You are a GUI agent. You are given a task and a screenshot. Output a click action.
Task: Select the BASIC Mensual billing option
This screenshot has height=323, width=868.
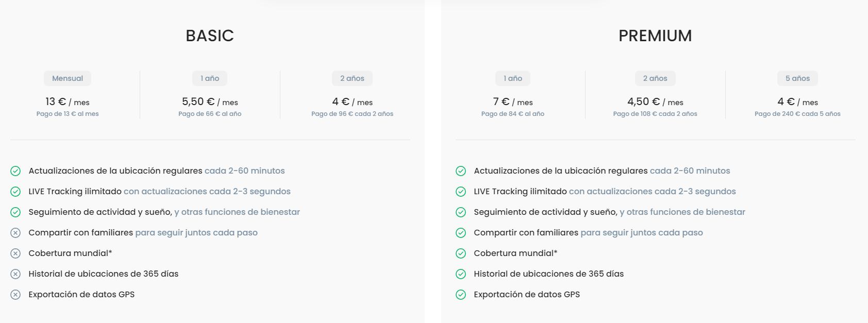(x=68, y=78)
